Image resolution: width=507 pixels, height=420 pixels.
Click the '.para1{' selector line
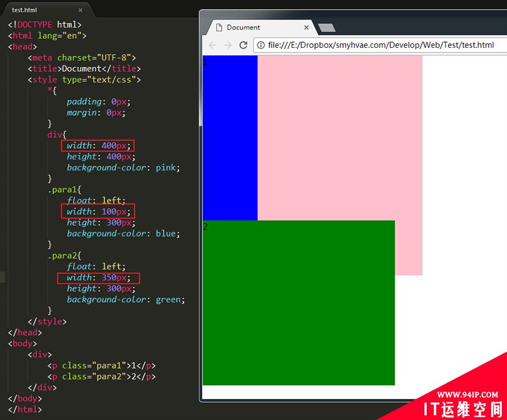(x=64, y=190)
